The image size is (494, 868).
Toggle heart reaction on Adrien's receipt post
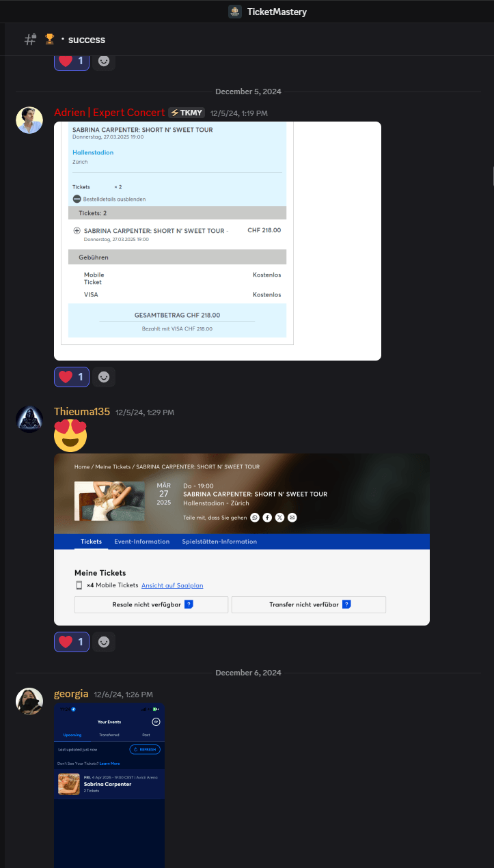point(72,377)
